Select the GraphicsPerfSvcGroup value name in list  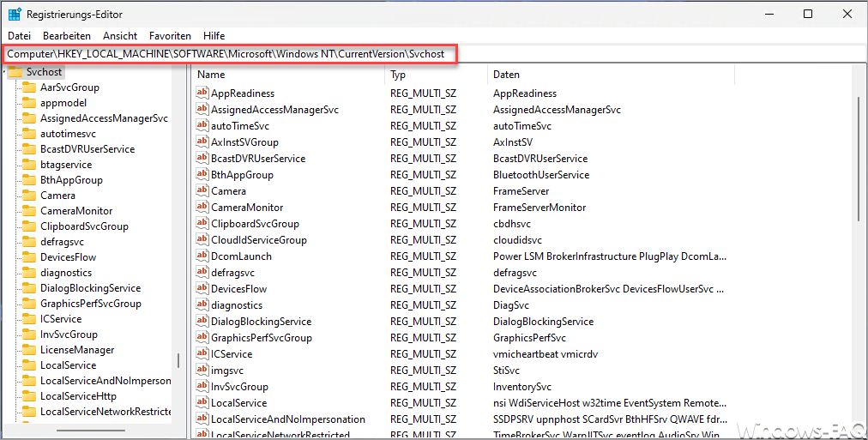coord(262,338)
